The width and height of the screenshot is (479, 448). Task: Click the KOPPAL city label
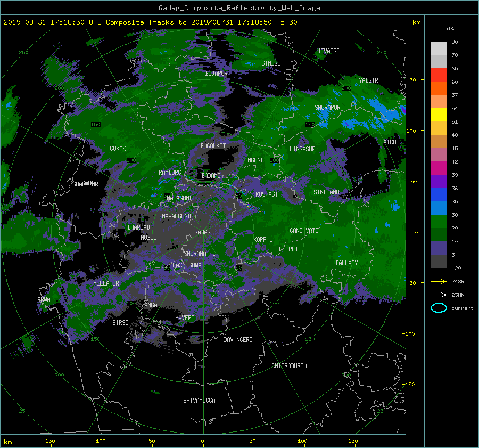tap(263, 239)
